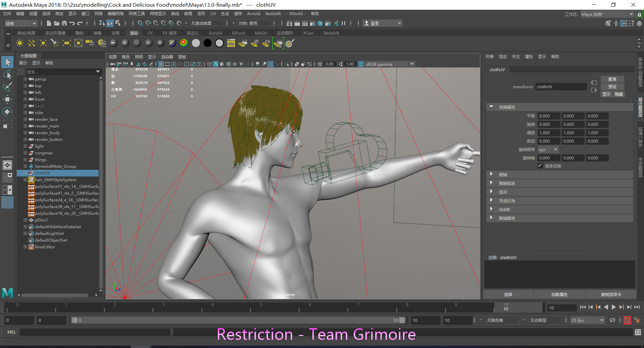This screenshot has width=644, height=348.
Task: Click the ramp shader color ball icon
Action: coord(184,43)
